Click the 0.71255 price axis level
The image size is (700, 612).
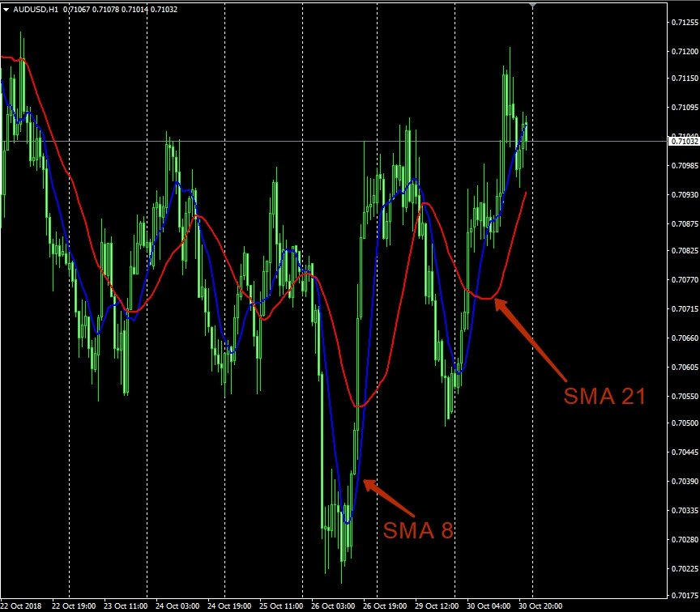[685, 22]
